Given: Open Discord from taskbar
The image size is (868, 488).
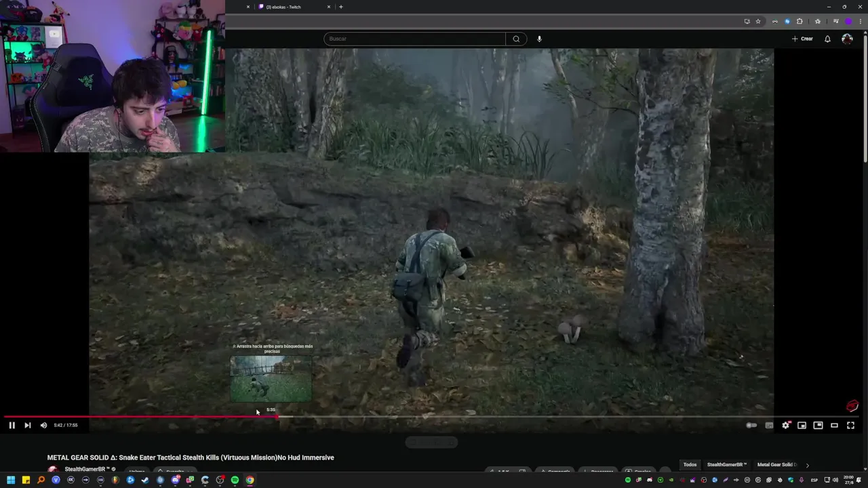Looking at the screenshot, I should [x=175, y=480].
